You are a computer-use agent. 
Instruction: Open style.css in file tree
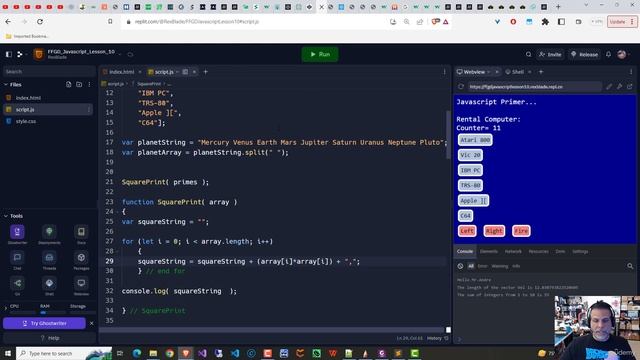pos(26,121)
